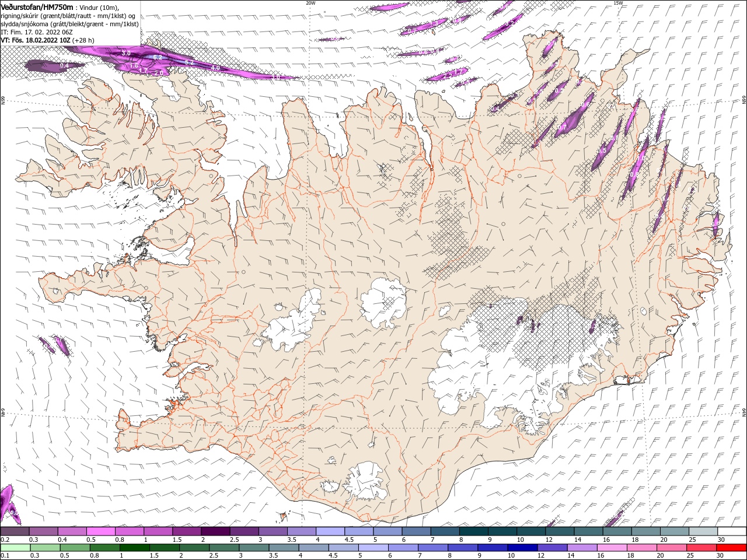The image size is (747, 560).
Task: Pick the upper legend swatch between 1.5 and 2
Action: point(186,531)
